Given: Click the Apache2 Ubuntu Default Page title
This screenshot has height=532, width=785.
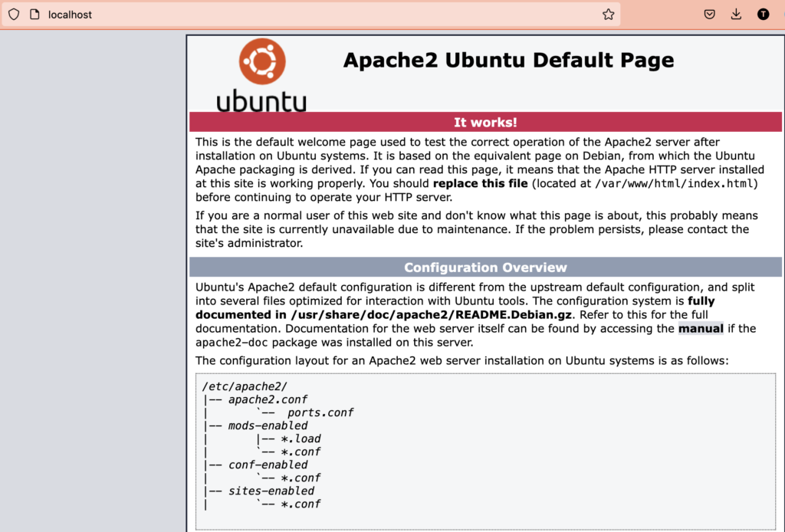Looking at the screenshot, I should [508, 60].
